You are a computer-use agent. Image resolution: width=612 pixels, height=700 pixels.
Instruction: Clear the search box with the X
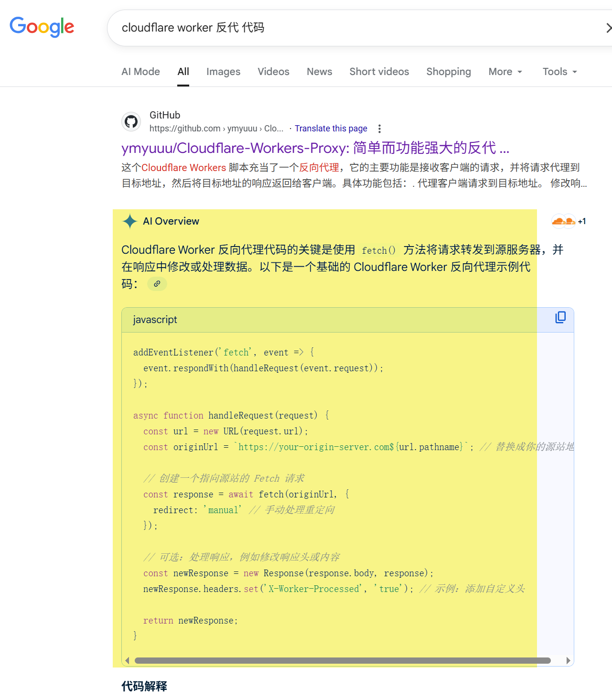click(608, 28)
